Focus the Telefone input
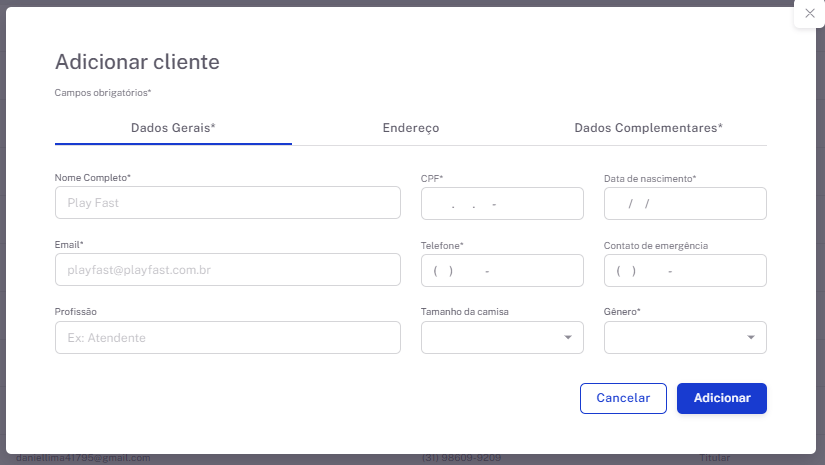This screenshot has height=465, width=825. point(501,270)
